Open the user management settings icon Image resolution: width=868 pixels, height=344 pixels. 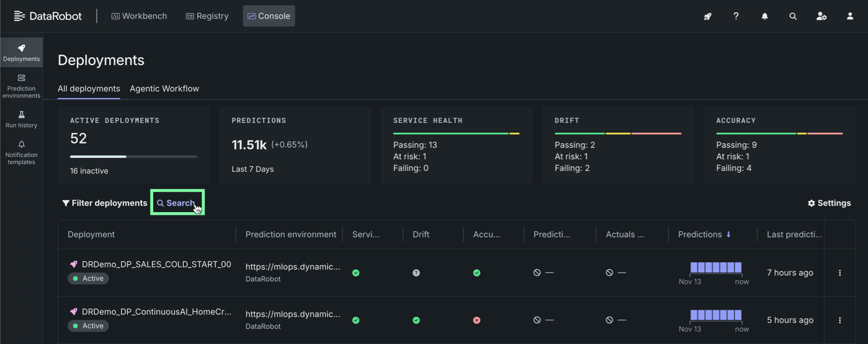coord(821,16)
